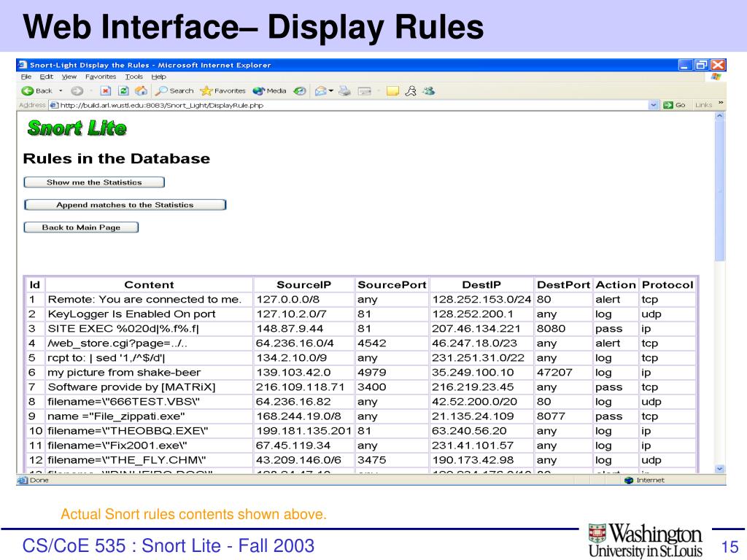Click the last toolbar icon after Messenger

point(428,90)
